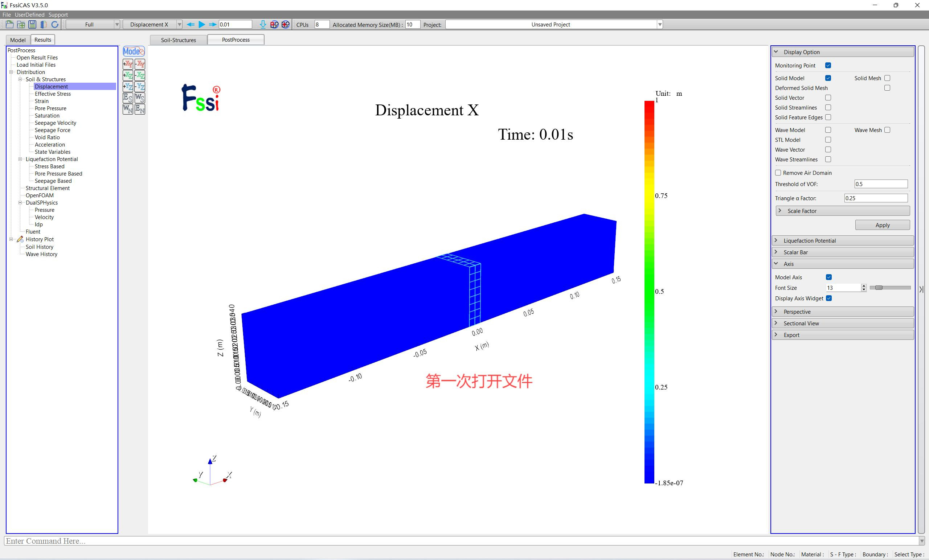Uncheck Monitoring Point checkbox
This screenshot has width=929, height=560.
828,66
